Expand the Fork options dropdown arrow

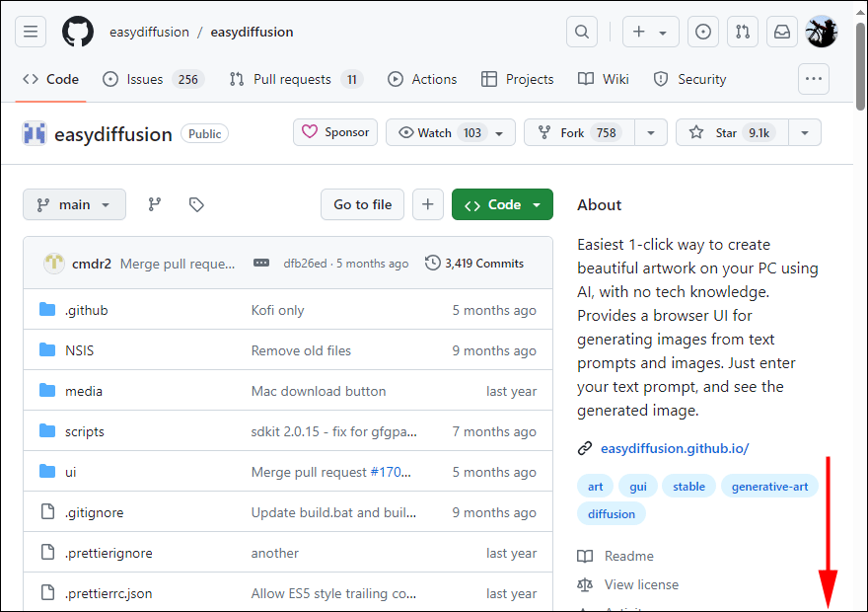click(x=651, y=132)
